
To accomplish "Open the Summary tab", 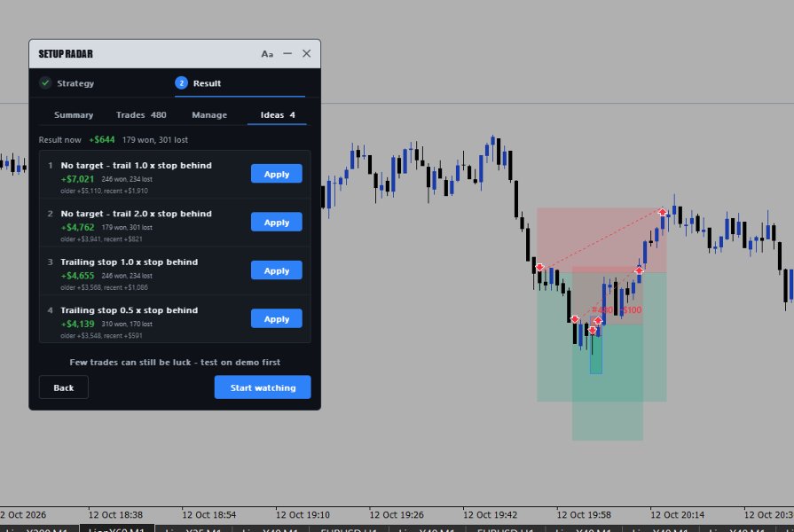I will point(74,115).
